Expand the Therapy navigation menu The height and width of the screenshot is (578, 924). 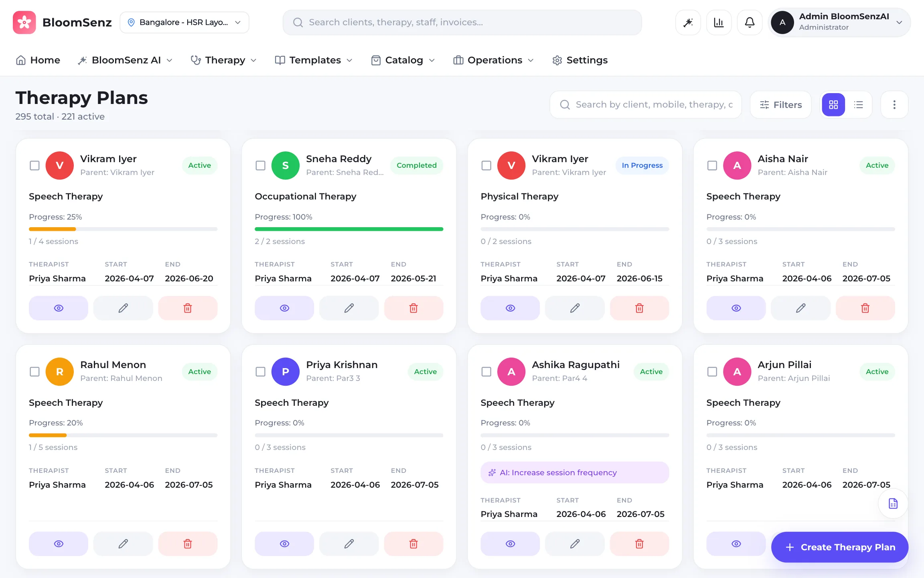tap(224, 60)
